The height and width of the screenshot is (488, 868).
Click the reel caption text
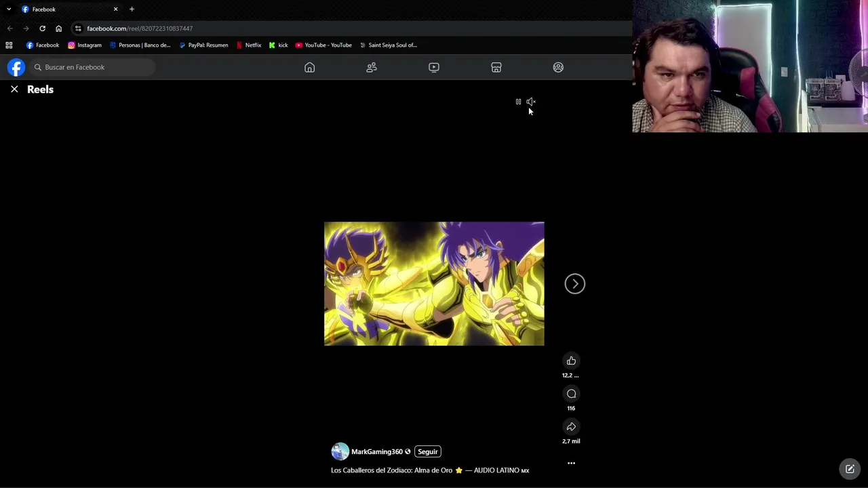(x=430, y=470)
